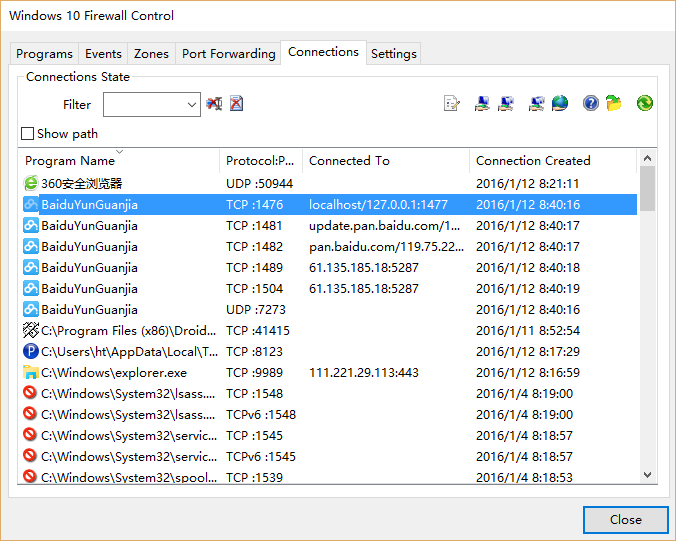Sort by the Program Name column header

(x=70, y=161)
